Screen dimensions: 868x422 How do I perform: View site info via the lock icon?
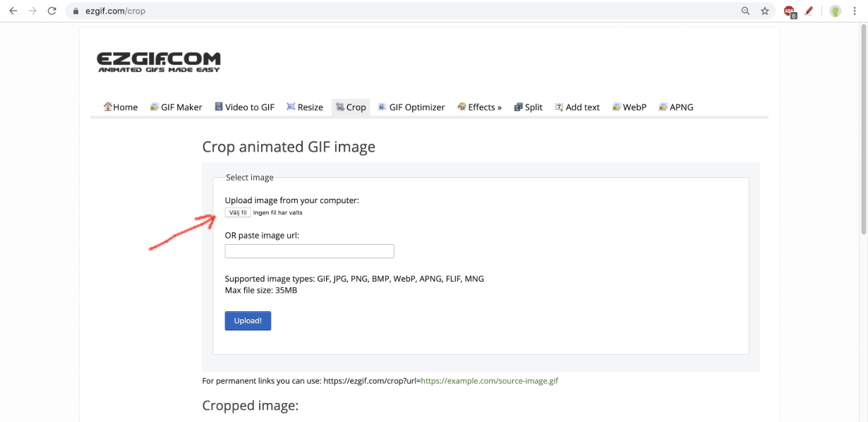pyautogui.click(x=76, y=11)
